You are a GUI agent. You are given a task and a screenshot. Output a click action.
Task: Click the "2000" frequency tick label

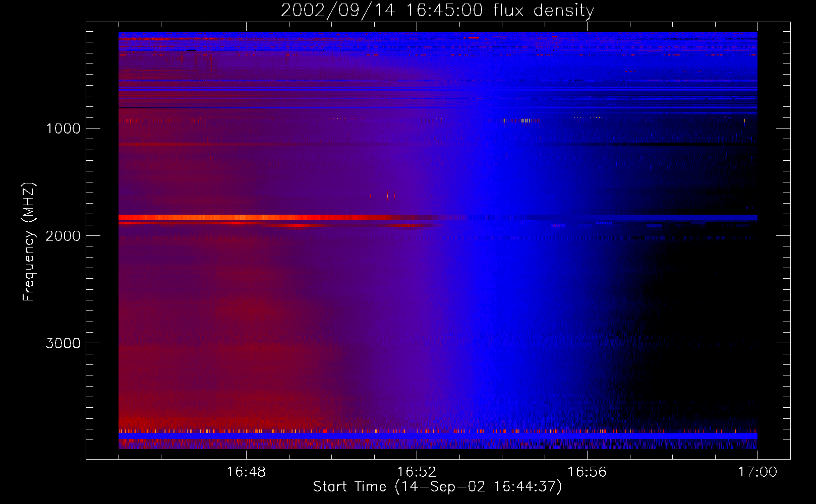(x=63, y=236)
